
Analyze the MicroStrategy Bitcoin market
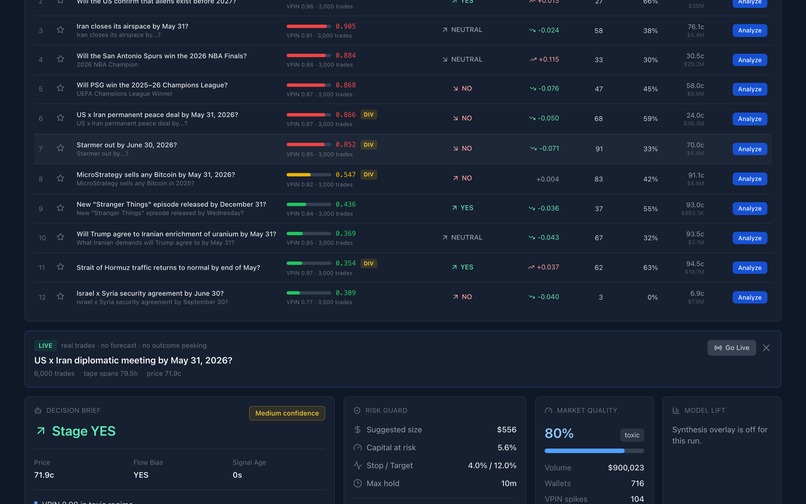point(749,179)
